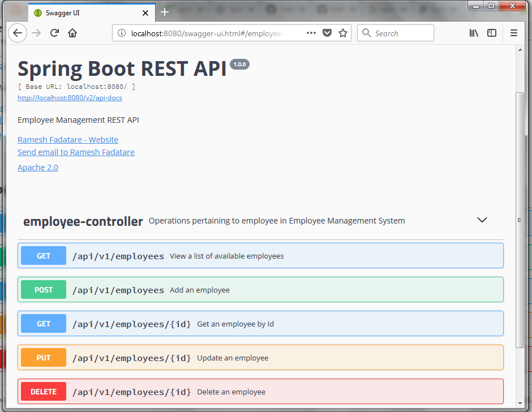
Task: Save page to Pocket
Action: (x=327, y=33)
